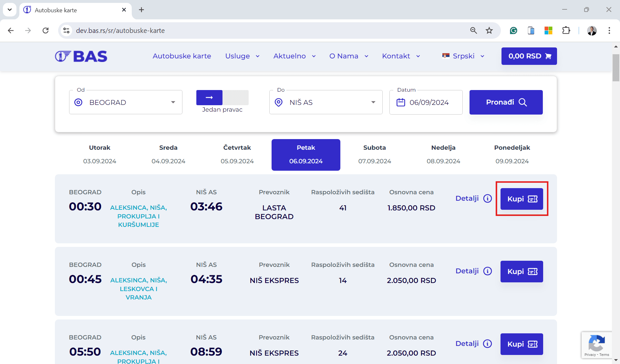Select the Petak 06.09.2024 tab

(306, 155)
